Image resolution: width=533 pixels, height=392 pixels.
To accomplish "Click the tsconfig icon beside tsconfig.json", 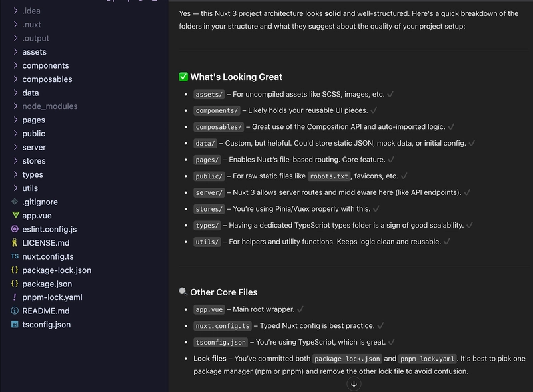I will click(x=15, y=324).
